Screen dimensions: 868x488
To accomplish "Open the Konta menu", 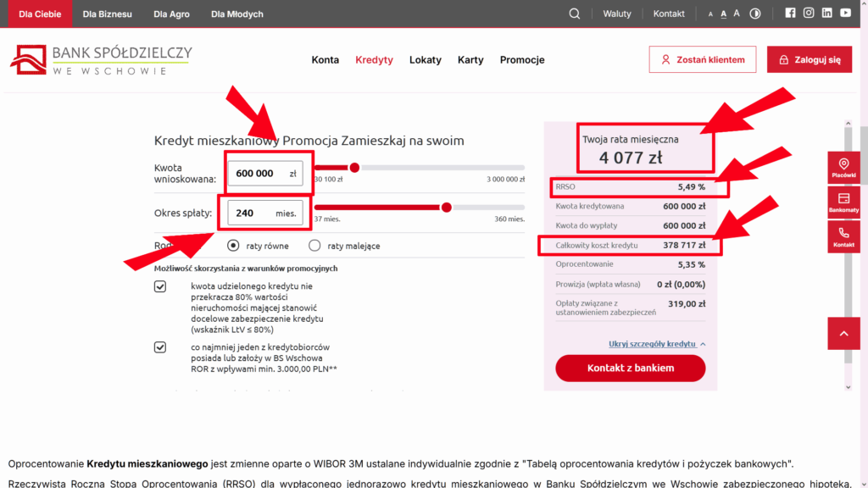I will point(325,60).
